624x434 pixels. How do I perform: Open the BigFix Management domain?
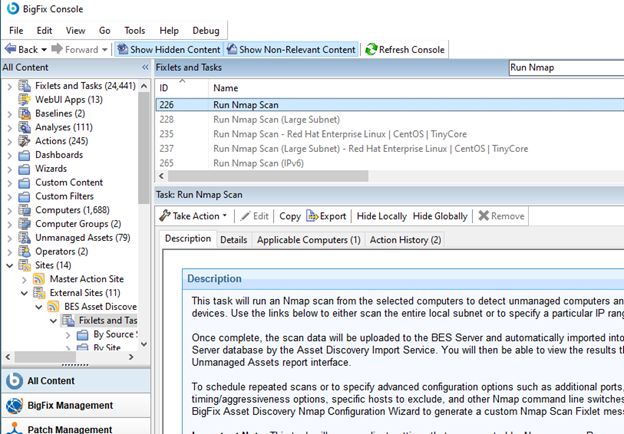[x=70, y=405]
